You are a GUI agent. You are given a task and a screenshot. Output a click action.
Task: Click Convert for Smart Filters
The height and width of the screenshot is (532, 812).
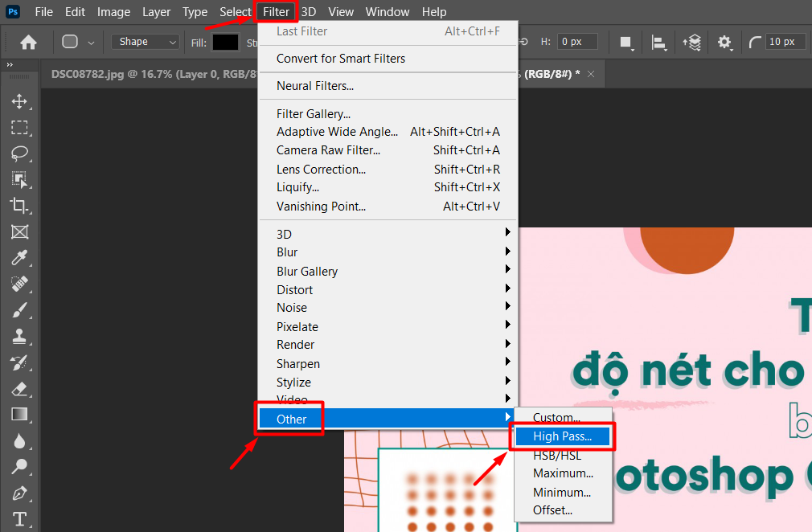[341, 59]
